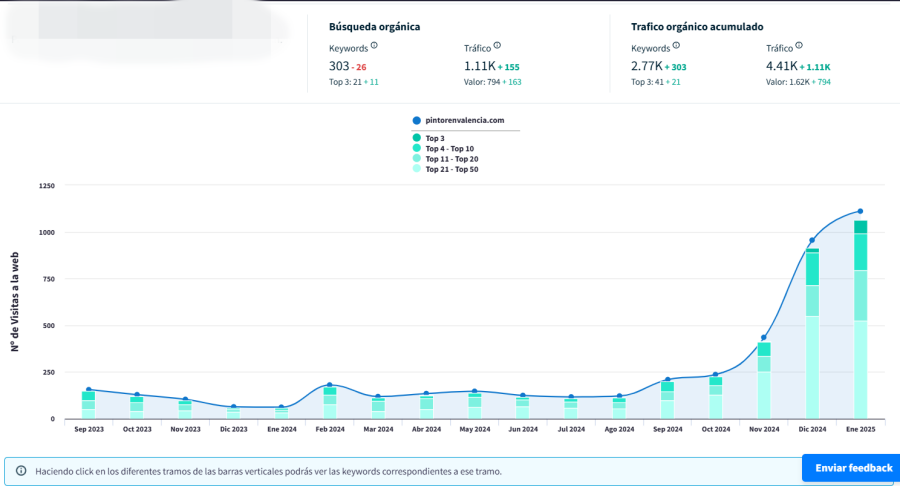Viewport: 900px width, 486px height.
Task: Click info icon next to Búsqueda orgánica Keywords
Action: [x=374, y=45]
